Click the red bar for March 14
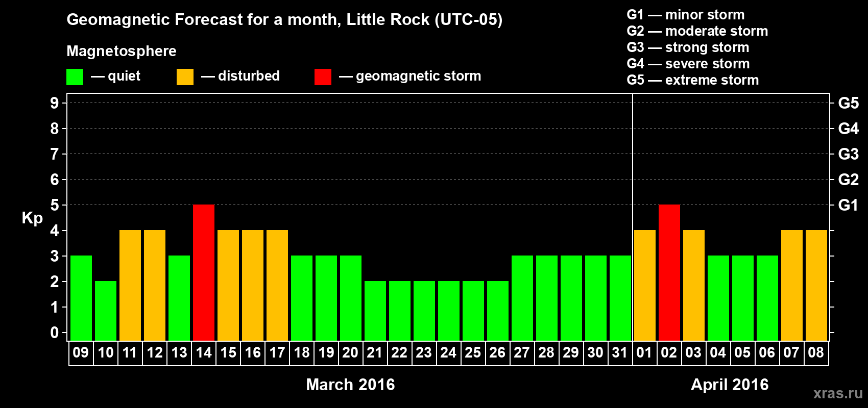 tap(204, 273)
